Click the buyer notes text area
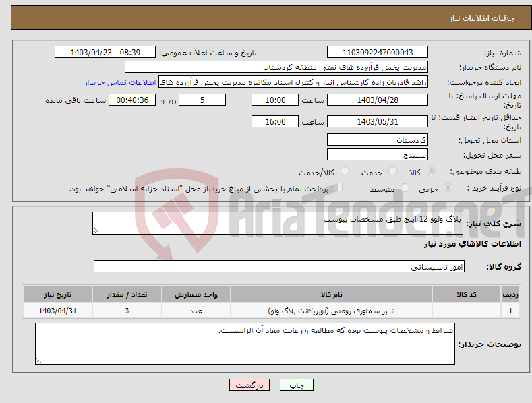The height and width of the screenshot is (403, 532). (245, 344)
